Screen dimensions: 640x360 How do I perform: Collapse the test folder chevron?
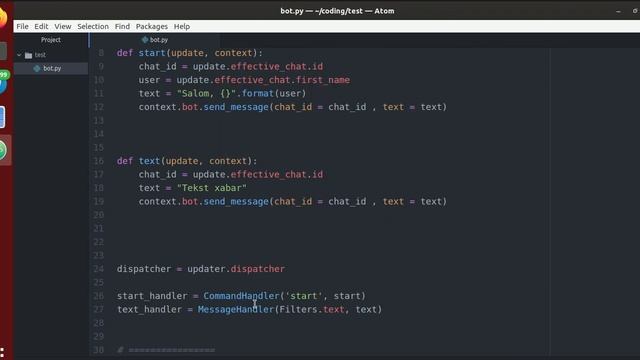pyautogui.click(x=19, y=55)
